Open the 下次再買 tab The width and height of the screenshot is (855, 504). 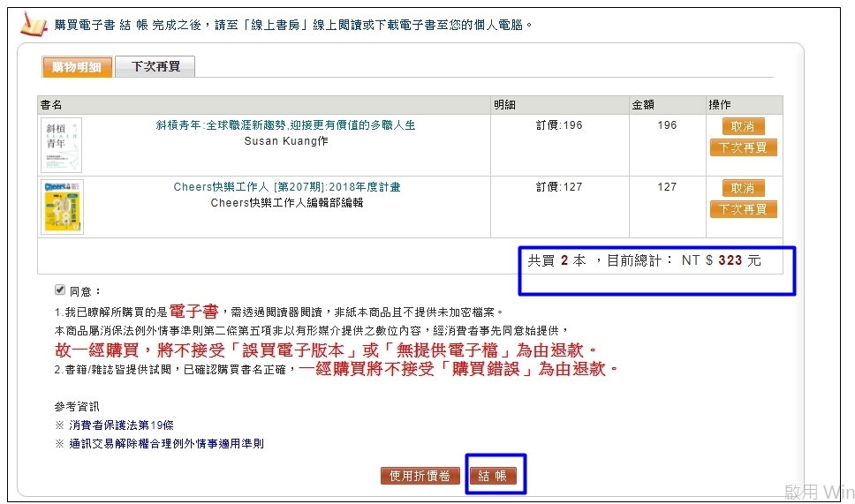coord(155,67)
